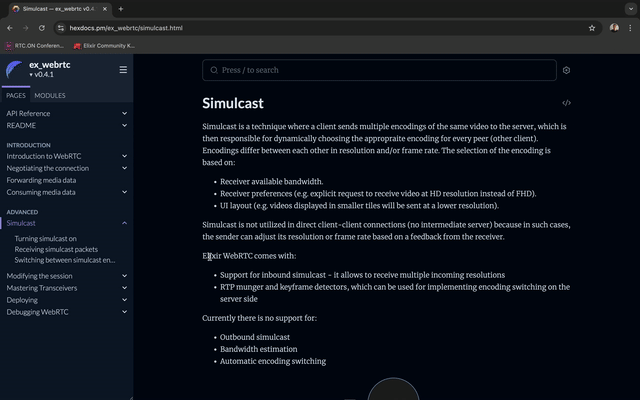This screenshot has width=640, height=400.
Task: Open a new browser tab
Action: [x=120, y=9]
